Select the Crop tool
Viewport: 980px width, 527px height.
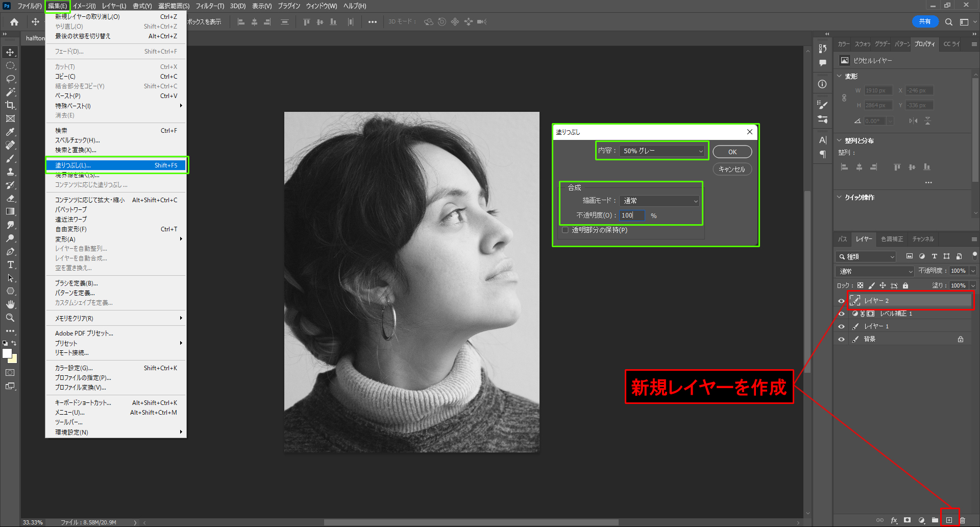(10, 105)
